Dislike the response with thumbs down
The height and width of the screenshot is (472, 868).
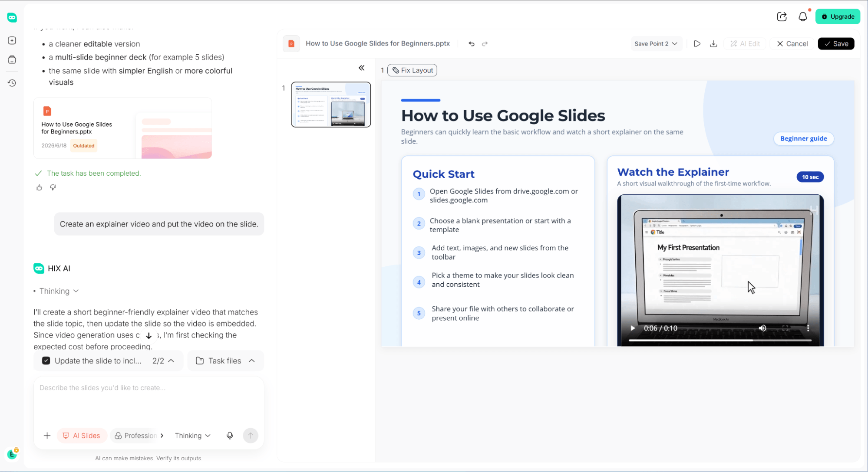[x=53, y=187]
